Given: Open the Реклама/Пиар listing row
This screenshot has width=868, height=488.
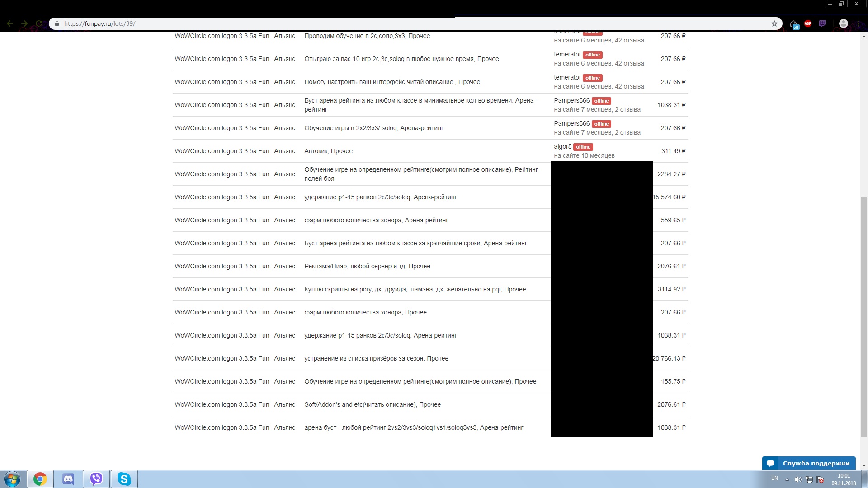Looking at the screenshot, I should click(x=367, y=266).
